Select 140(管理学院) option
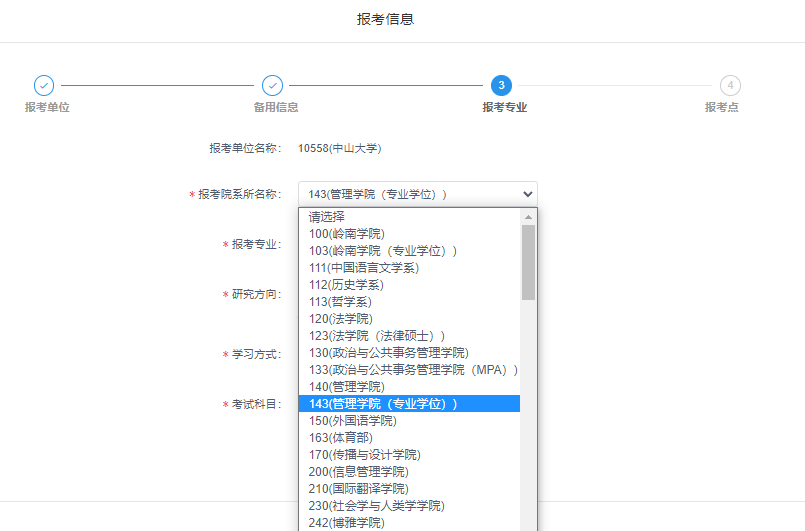Screen dimensions: 805x531 click(346, 386)
